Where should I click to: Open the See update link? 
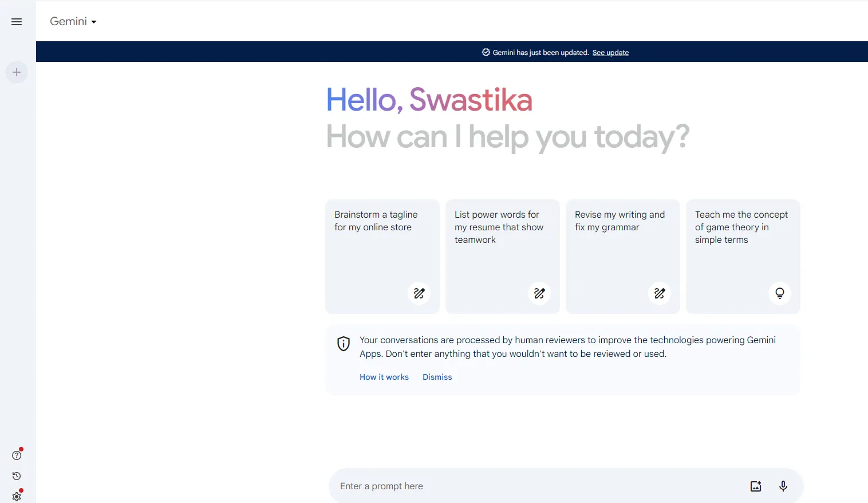[x=610, y=53]
